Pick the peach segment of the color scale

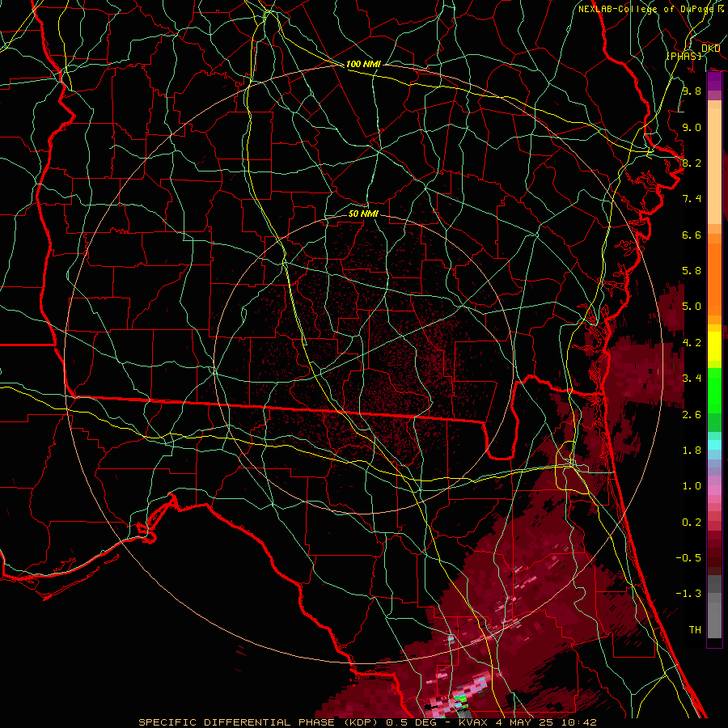(714, 163)
